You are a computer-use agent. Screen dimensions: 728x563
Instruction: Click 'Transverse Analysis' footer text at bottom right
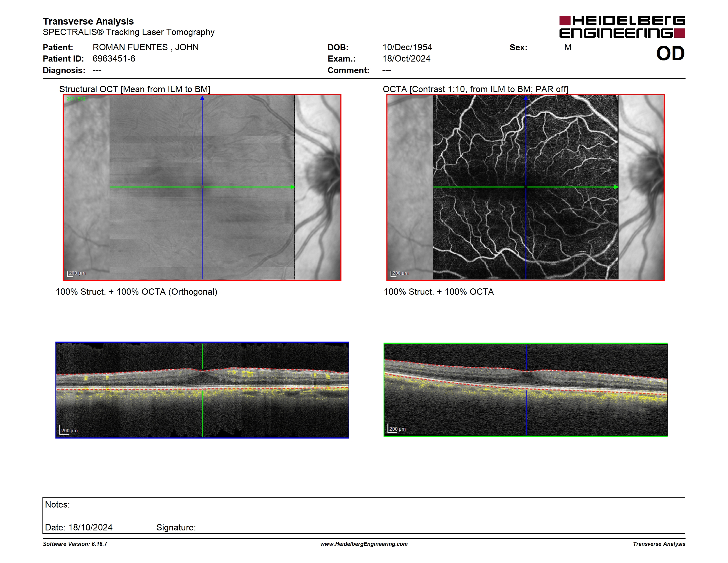pyautogui.click(x=659, y=544)
